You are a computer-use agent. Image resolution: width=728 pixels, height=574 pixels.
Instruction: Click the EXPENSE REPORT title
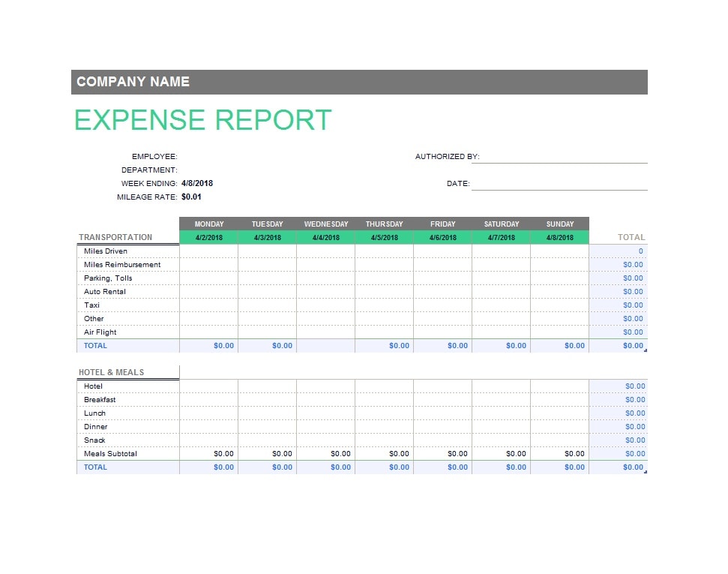tap(203, 120)
